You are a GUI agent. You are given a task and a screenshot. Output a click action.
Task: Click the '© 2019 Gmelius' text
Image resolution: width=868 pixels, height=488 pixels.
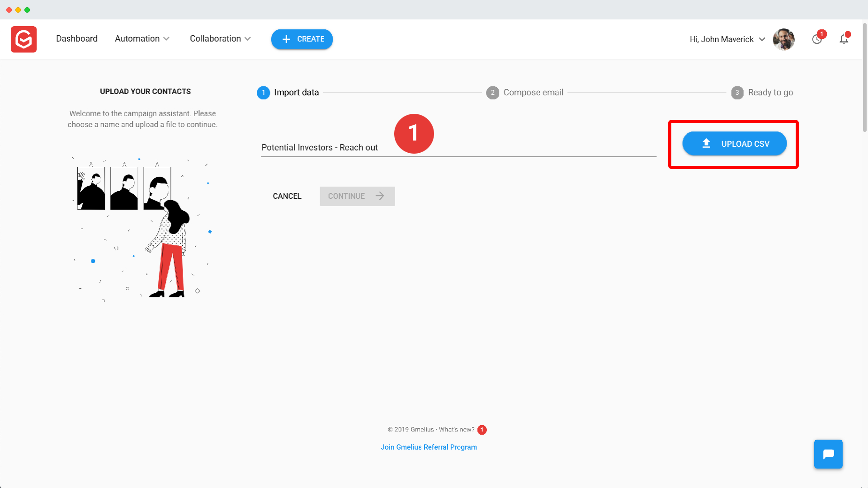coord(410,430)
